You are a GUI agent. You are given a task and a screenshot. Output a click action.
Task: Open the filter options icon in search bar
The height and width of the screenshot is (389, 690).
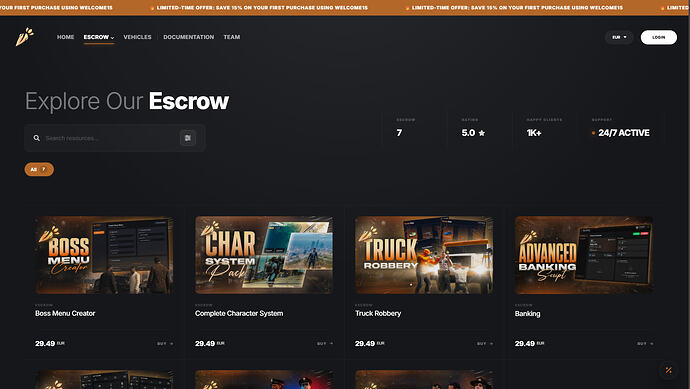(x=188, y=138)
